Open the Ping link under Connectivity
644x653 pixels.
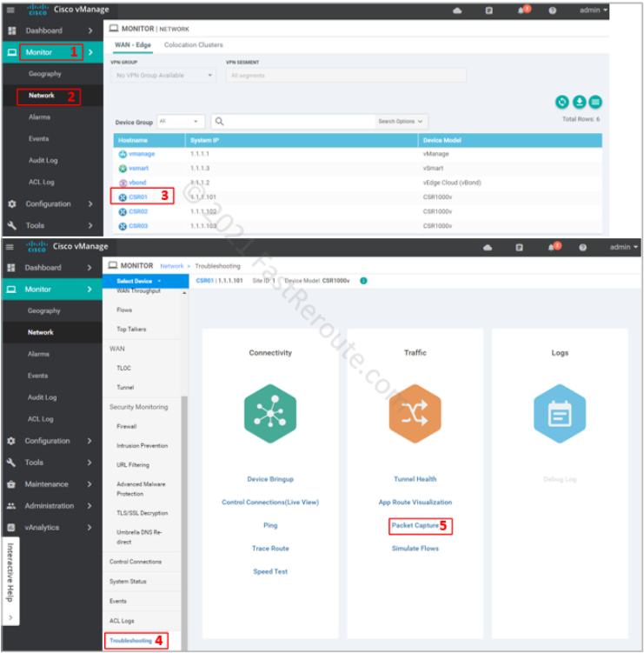click(x=270, y=525)
